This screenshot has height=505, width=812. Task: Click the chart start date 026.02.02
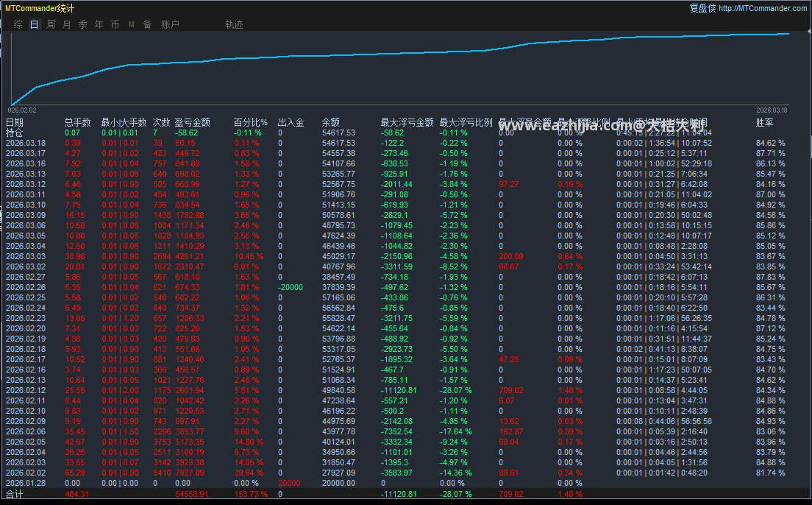[22, 110]
